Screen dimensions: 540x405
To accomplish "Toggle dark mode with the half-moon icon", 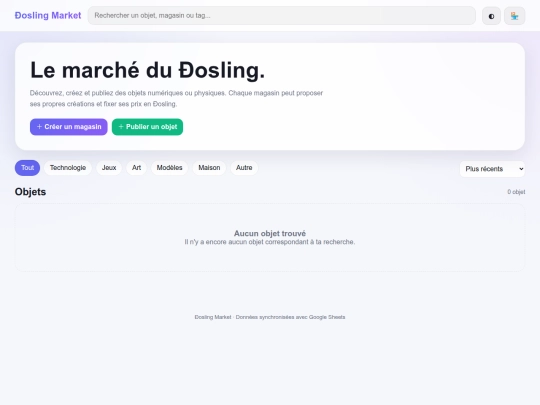I will pyautogui.click(x=491, y=16).
